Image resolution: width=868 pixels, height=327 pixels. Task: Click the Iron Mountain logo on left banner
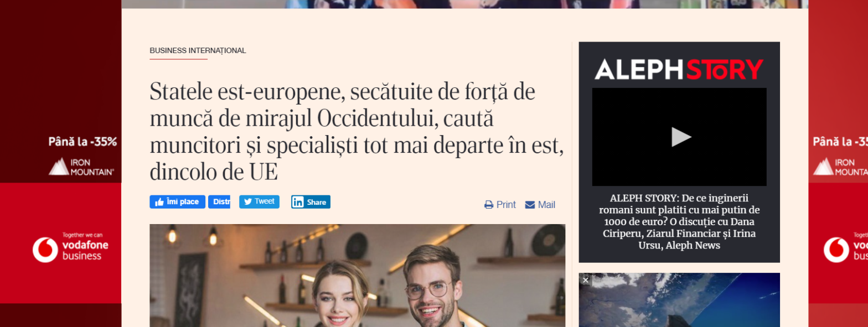click(x=82, y=167)
